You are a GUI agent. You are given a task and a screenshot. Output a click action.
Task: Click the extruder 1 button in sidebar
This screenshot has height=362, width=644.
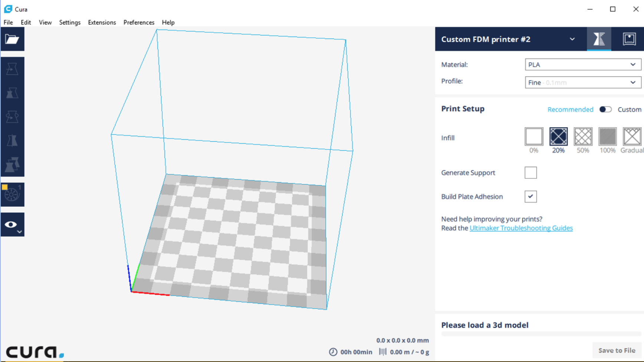[x=12, y=194]
